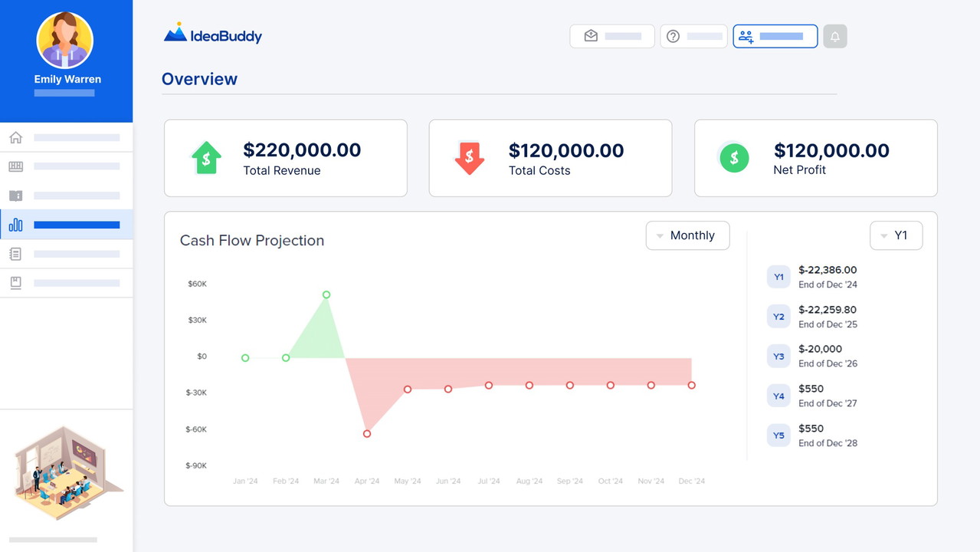
Task: Click the open book info sidebar icon
Action: (15, 195)
